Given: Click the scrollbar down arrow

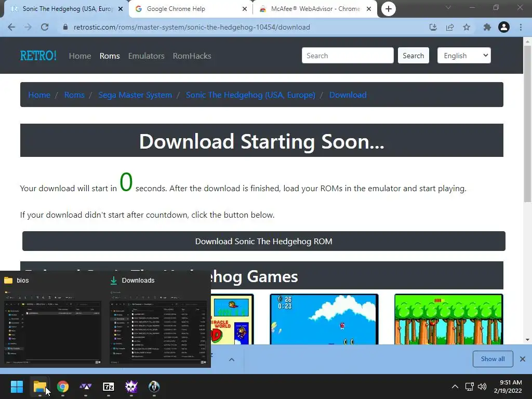Looking at the screenshot, I should click(x=527, y=340).
